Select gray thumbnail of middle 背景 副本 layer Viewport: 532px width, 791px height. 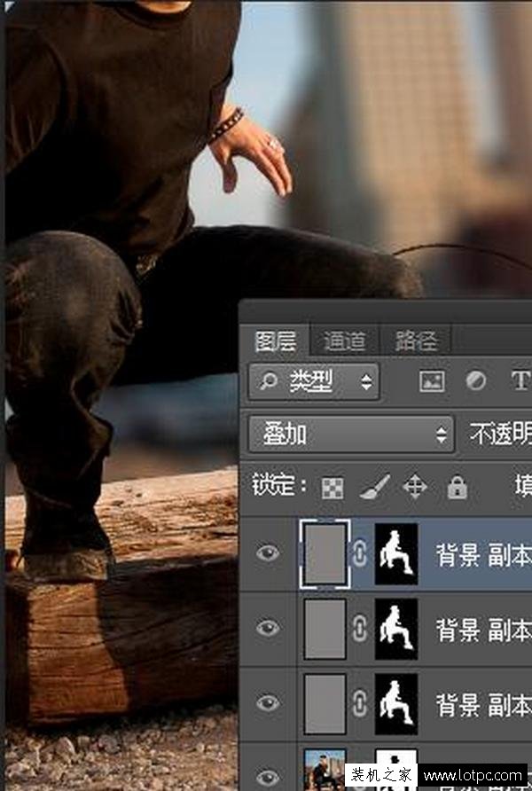tap(325, 629)
